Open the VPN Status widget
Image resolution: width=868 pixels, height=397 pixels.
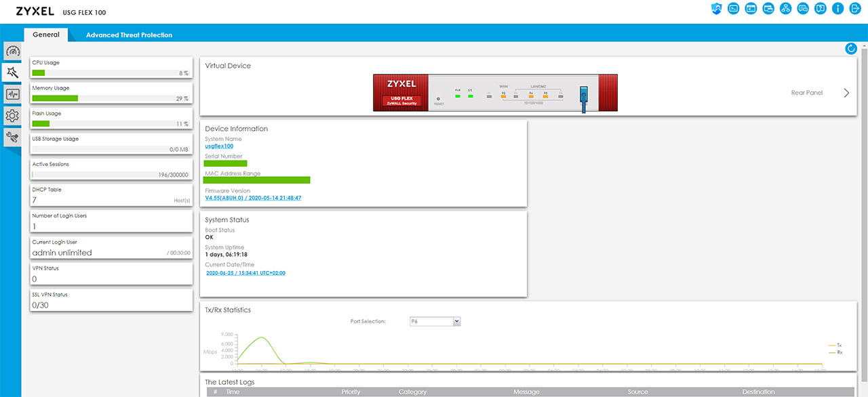pos(111,274)
